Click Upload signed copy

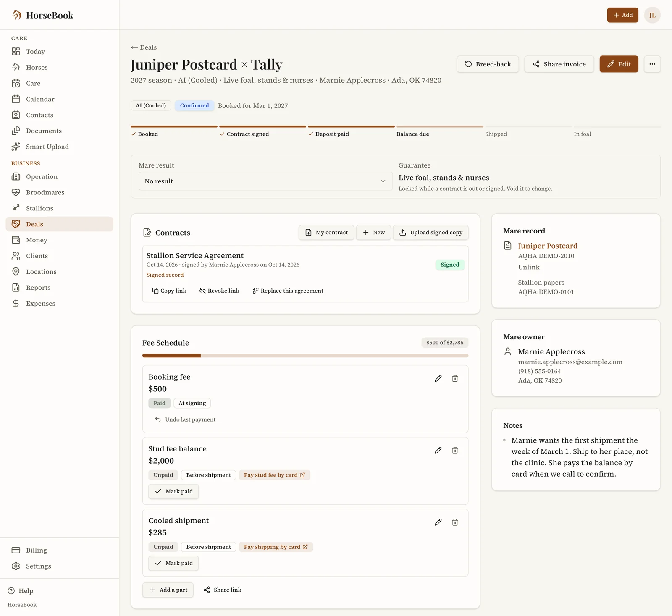point(430,232)
